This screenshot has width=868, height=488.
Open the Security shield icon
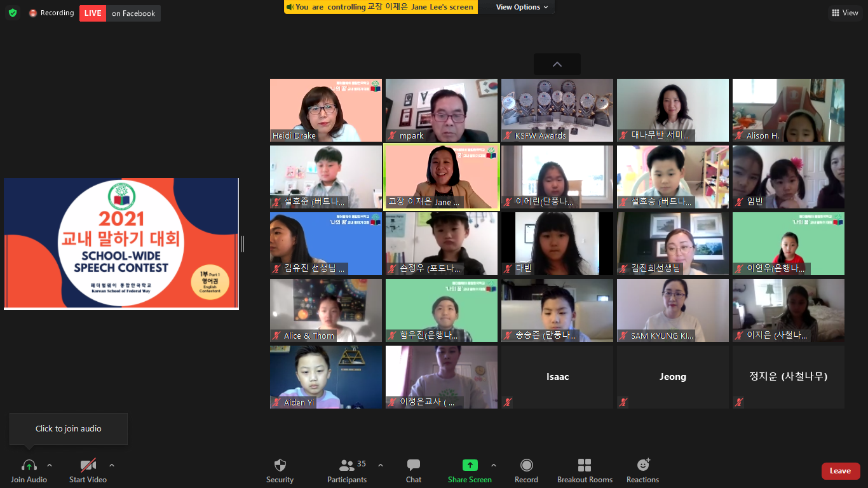[280, 466]
